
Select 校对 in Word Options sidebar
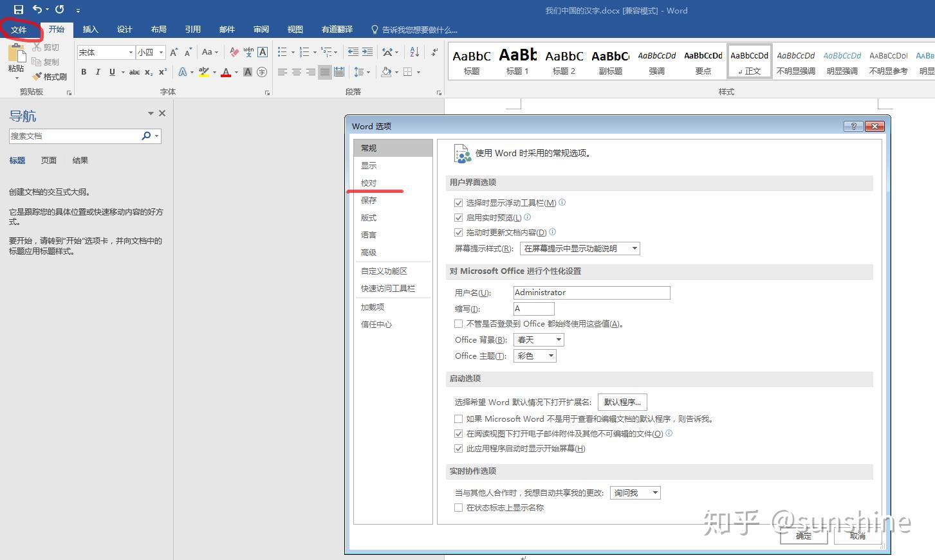369,183
